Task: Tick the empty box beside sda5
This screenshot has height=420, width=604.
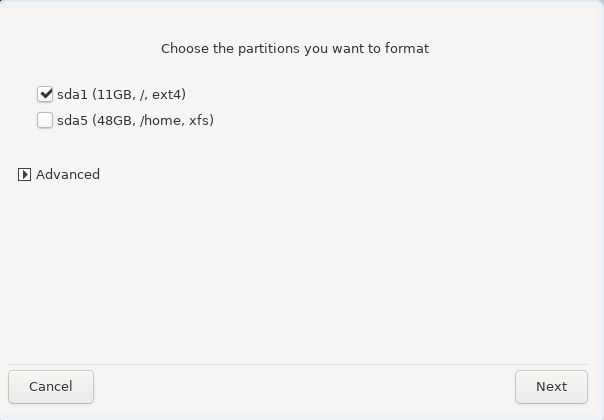Action: 45,120
